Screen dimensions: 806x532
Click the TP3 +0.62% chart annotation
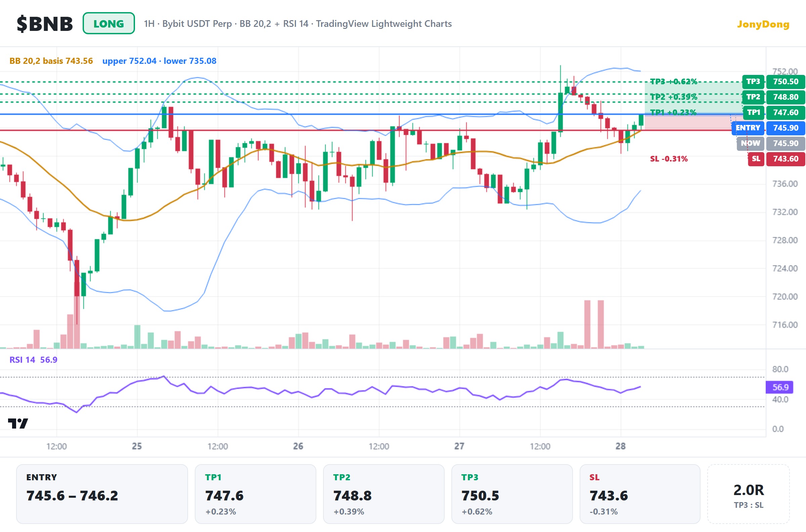click(x=673, y=81)
